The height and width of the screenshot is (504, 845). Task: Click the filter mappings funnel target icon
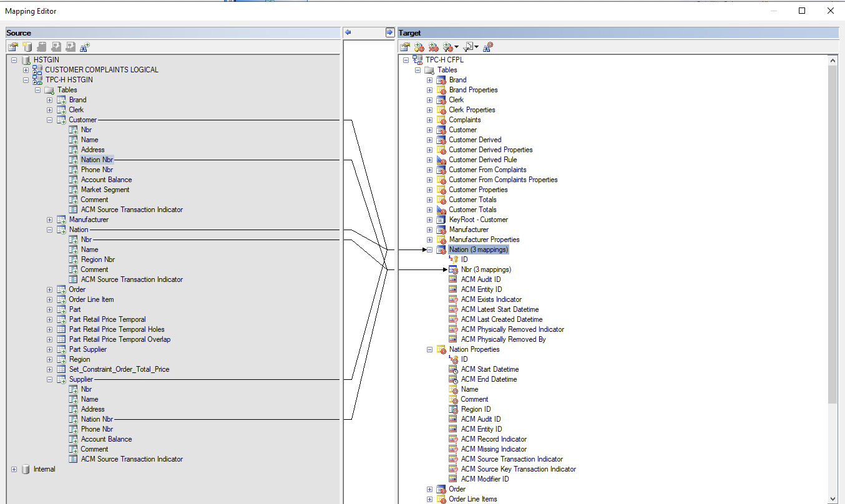click(447, 46)
